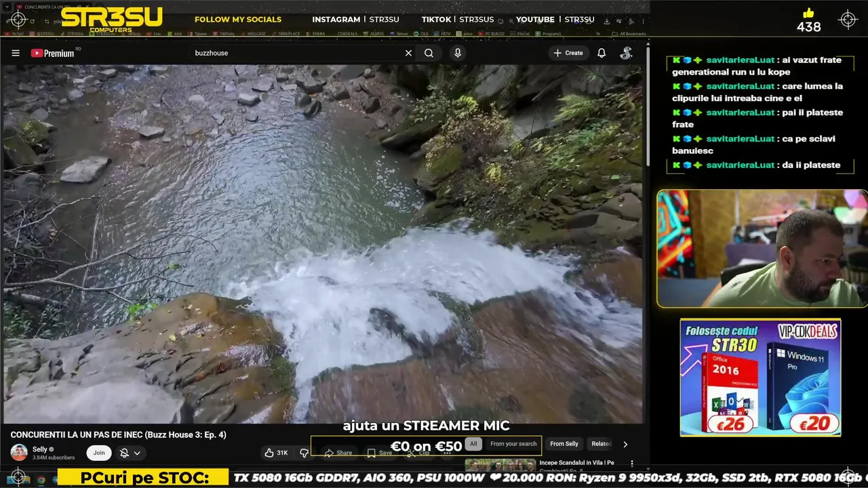Viewport: 868px width, 488px height.
Task: Click the Create button
Action: [568, 53]
